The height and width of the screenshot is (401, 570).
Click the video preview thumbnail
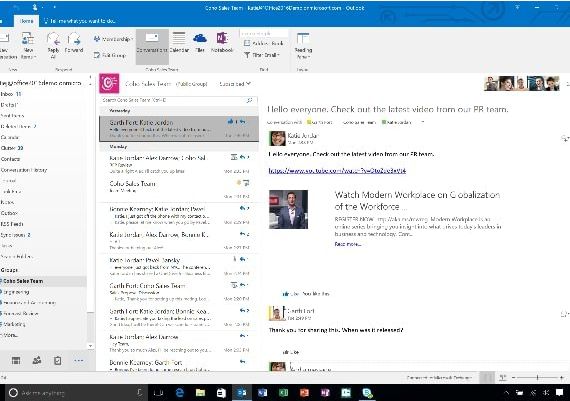[x=288, y=209]
